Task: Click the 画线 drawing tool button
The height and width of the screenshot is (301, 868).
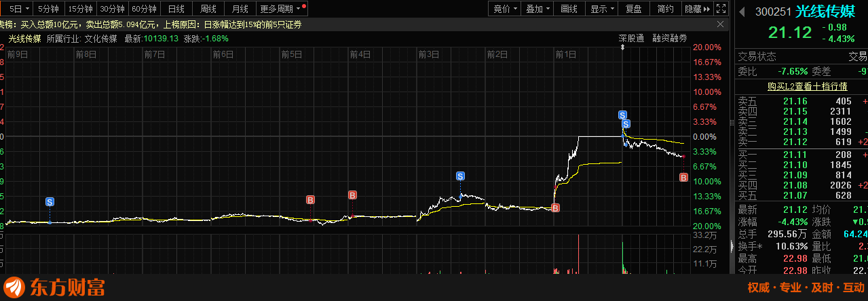Action: [x=569, y=9]
